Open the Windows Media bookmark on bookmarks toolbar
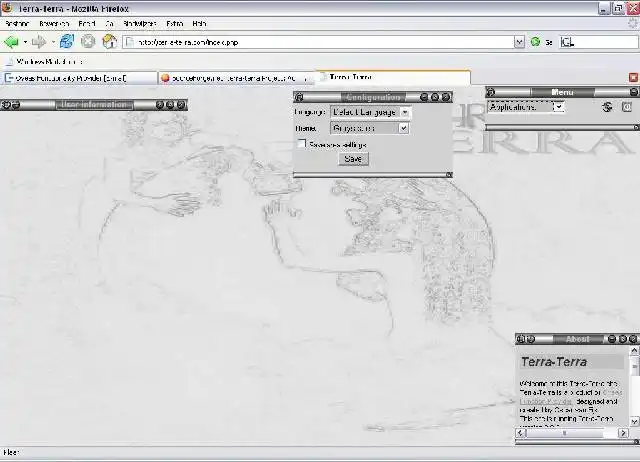Screen dimensions: 640x462 tap(44, 62)
